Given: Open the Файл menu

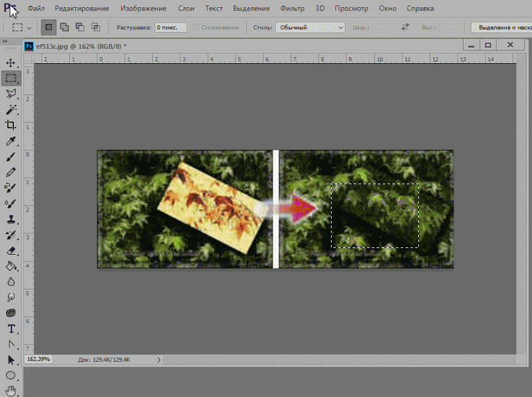Looking at the screenshot, I should tap(36, 9).
